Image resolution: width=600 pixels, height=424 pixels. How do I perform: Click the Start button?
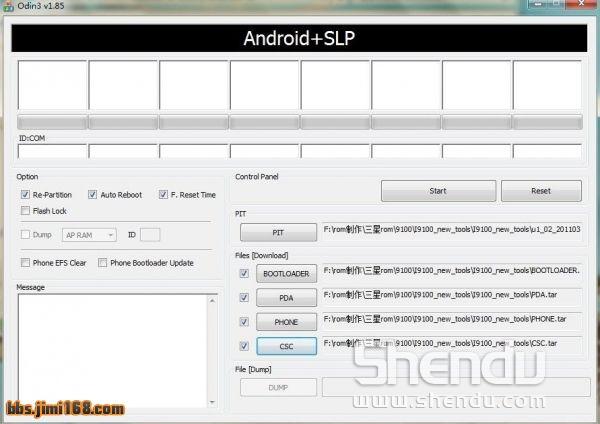[x=438, y=191]
